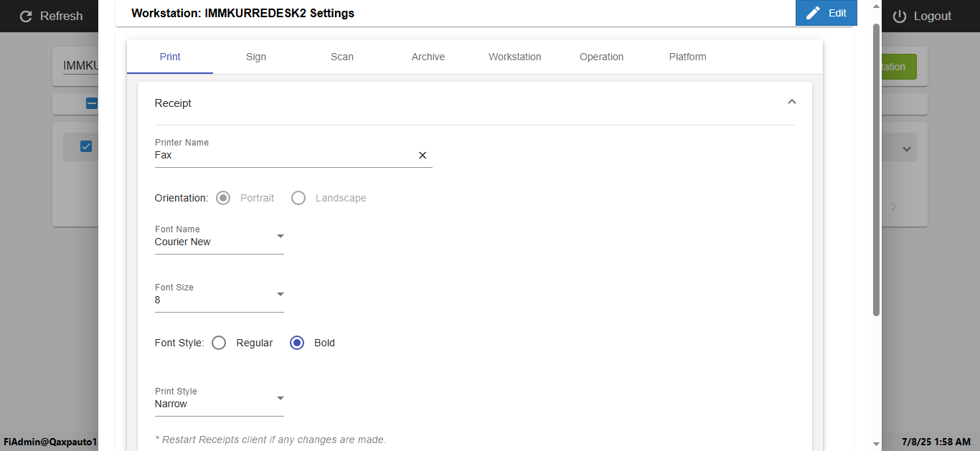
Task: Choose Bold font style
Action: coord(297,343)
